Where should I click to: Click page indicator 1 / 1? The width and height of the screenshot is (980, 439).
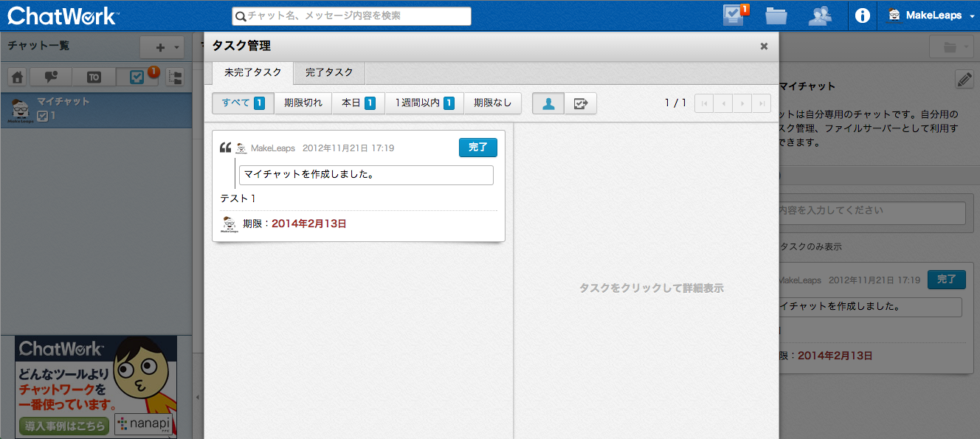[675, 103]
